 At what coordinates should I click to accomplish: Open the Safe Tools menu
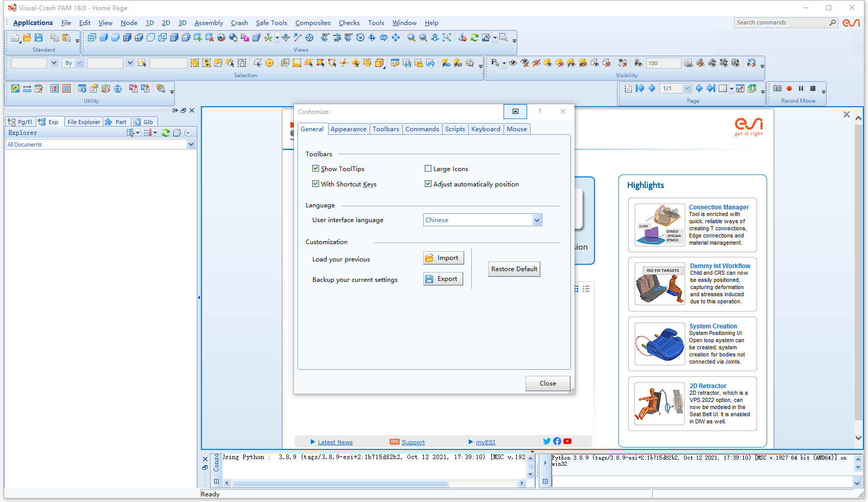(x=271, y=23)
